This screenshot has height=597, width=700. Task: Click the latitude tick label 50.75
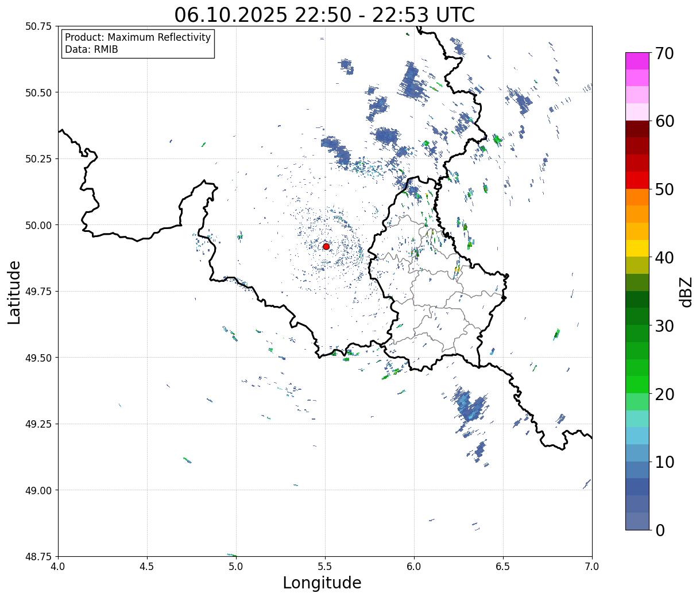click(x=38, y=26)
